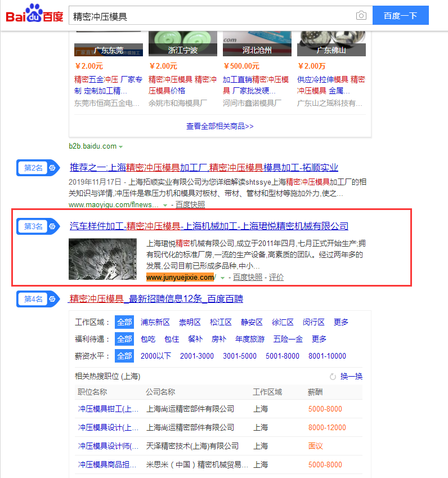
Task: Select 五险一金 benefit filter
Action: coord(288,339)
